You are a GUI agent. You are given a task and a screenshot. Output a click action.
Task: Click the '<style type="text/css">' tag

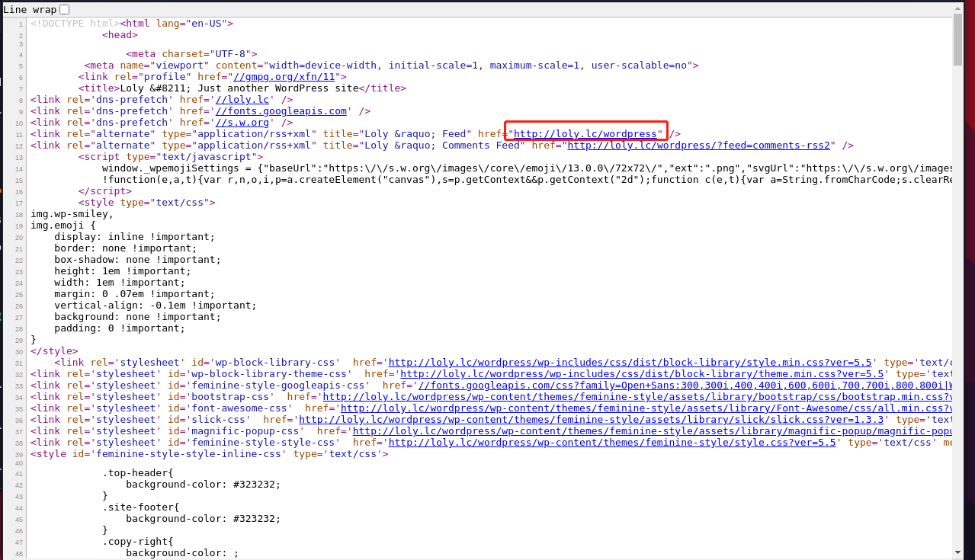[147, 203]
